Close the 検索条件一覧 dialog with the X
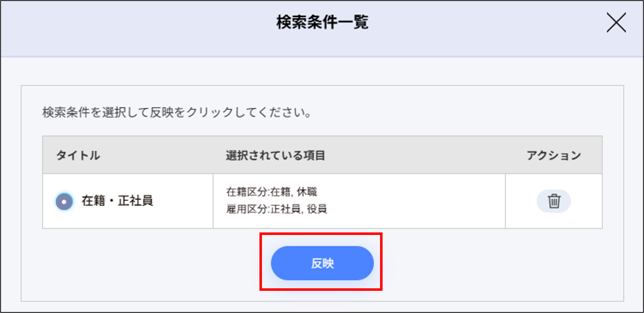The height and width of the screenshot is (313, 644). click(616, 22)
